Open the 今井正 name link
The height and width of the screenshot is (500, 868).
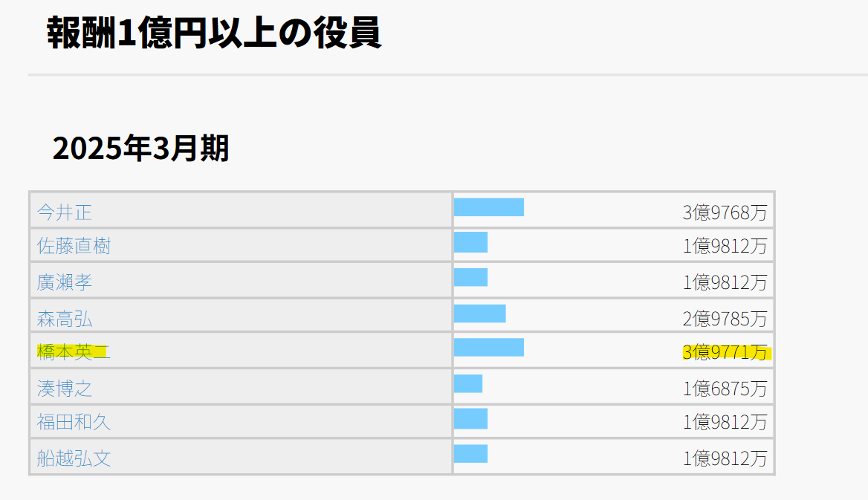[64, 212]
